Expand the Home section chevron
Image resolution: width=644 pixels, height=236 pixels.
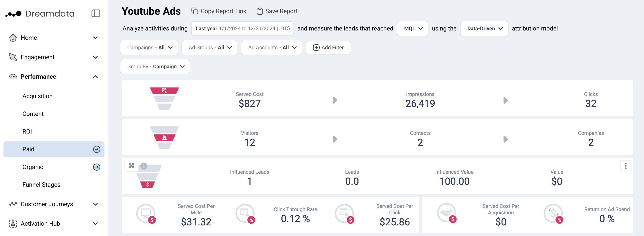95,38
